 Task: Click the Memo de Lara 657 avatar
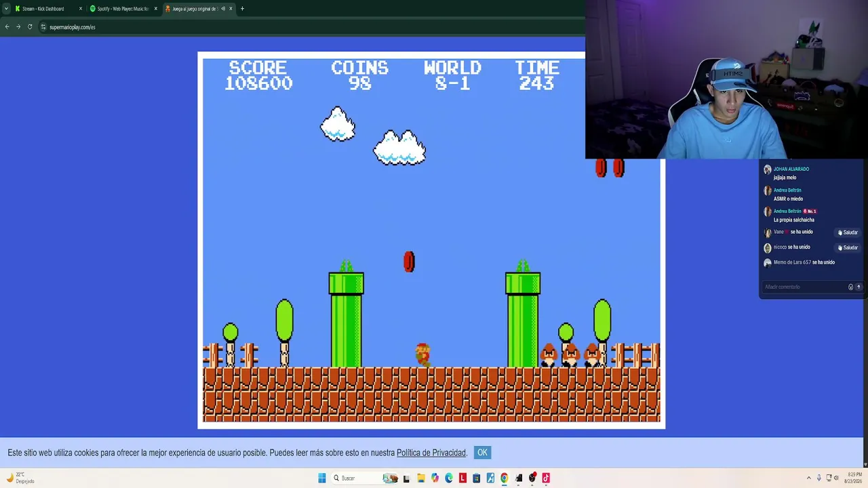coord(768,263)
